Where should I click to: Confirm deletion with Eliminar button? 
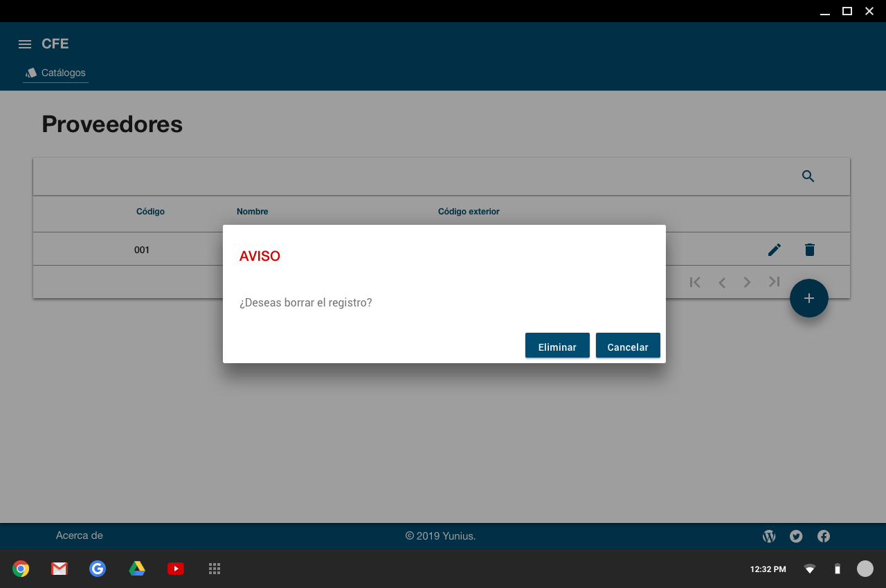(x=557, y=346)
